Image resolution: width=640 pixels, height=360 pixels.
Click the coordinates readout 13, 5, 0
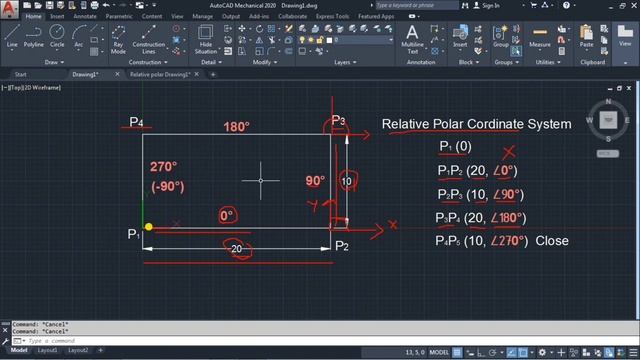pyautogui.click(x=415, y=352)
